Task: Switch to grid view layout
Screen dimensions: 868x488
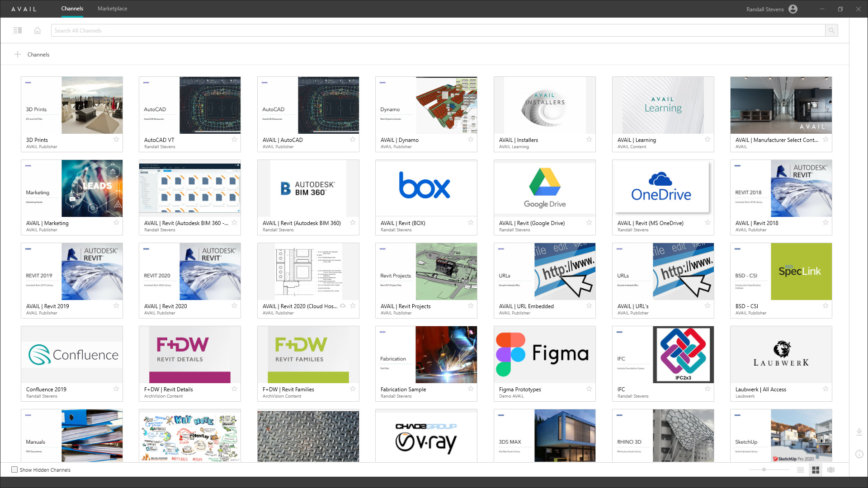Action: 816,470
